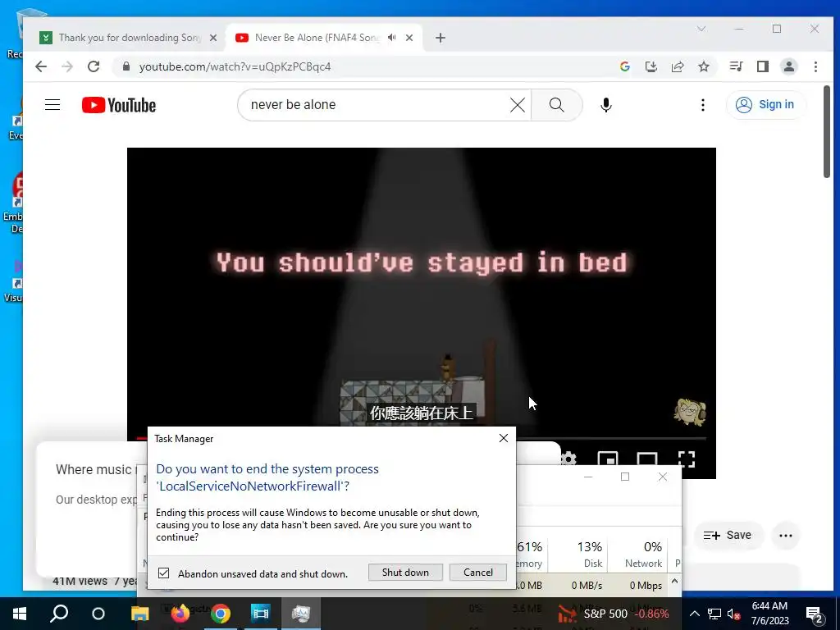Close the 'Thank you for downloading' tab
This screenshot has width=840, height=630.
coord(213,38)
